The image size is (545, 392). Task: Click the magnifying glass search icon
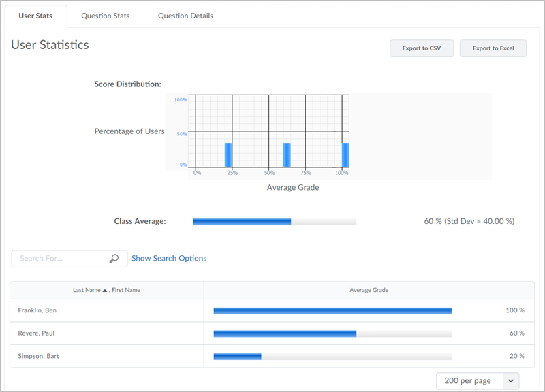pyautogui.click(x=114, y=259)
